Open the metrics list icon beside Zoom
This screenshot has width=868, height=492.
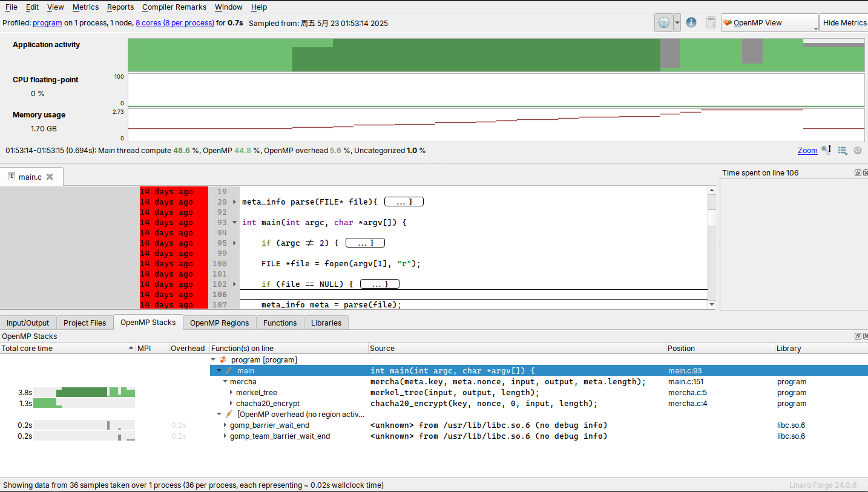[843, 151]
